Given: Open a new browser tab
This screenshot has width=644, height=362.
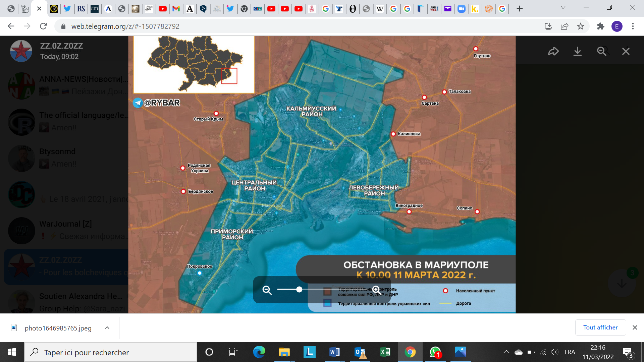Looking at the screenshot, I should (520, 9).
